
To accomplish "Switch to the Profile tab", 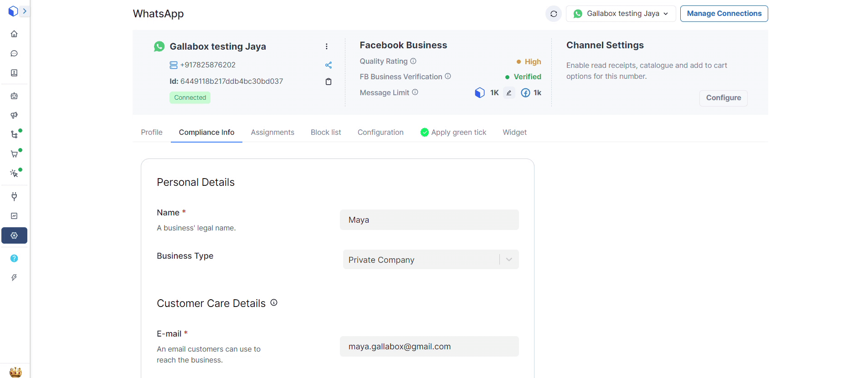I will [x=152, y=133].
